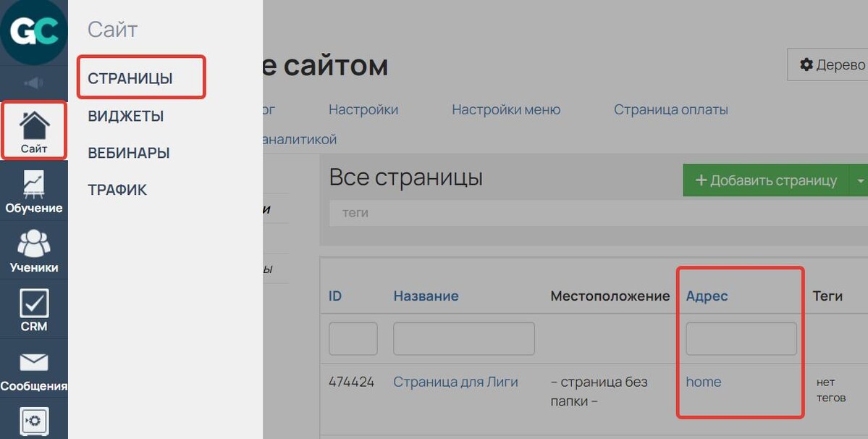Switch to the Настройки tab
The image size is (868, 439).
[363, 109]
